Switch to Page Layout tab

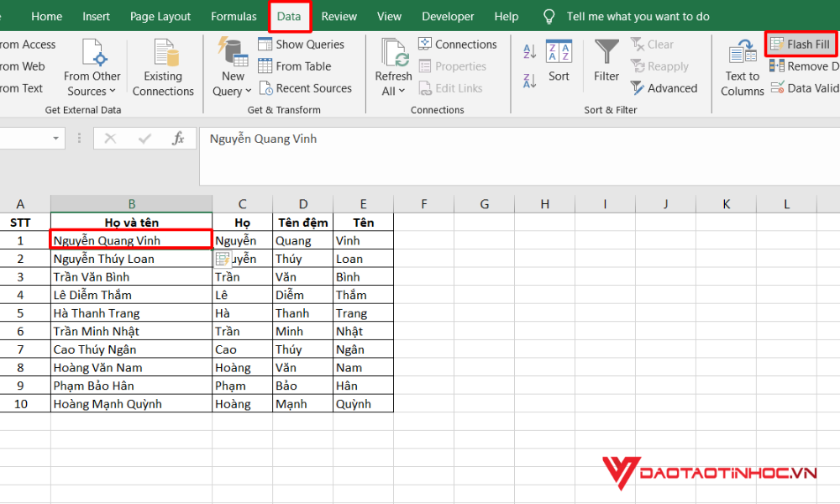click(160, 17)
